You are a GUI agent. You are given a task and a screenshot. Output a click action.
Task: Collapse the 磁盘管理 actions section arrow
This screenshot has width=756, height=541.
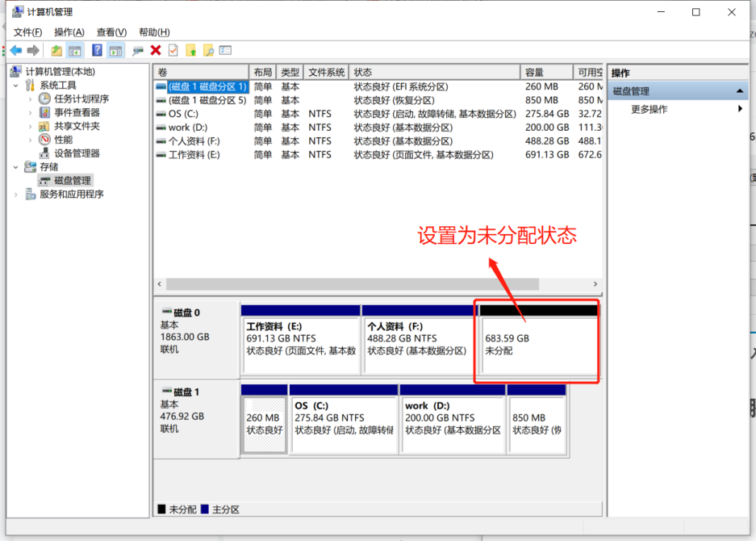tap(739, 90)
